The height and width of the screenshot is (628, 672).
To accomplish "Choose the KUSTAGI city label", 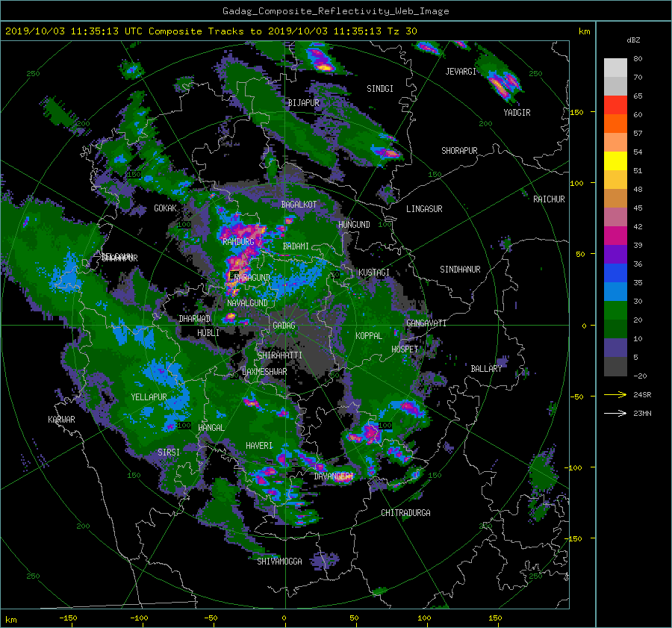I will tap(374, 273).
